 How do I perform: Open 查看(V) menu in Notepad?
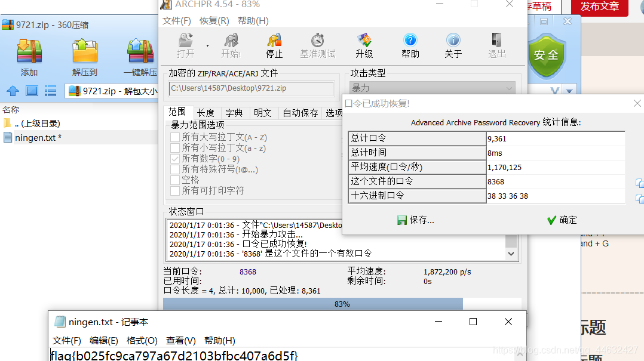coord(180,341)
